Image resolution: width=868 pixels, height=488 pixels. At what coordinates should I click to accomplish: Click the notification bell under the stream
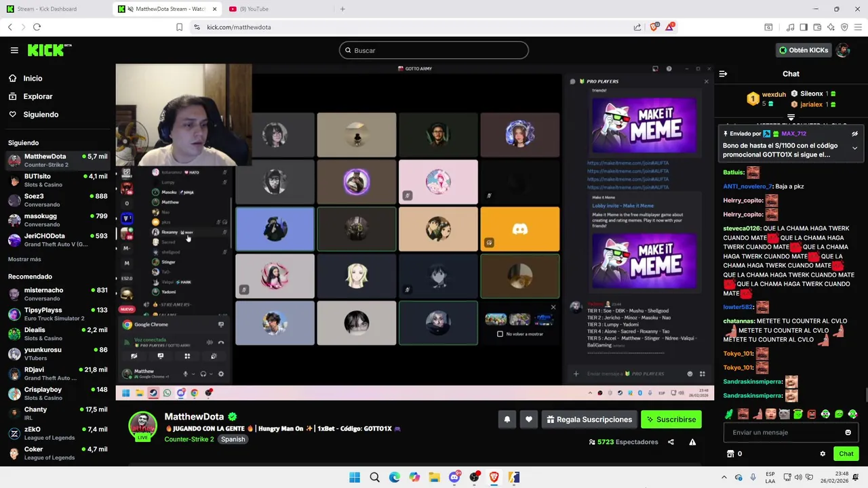507,420
